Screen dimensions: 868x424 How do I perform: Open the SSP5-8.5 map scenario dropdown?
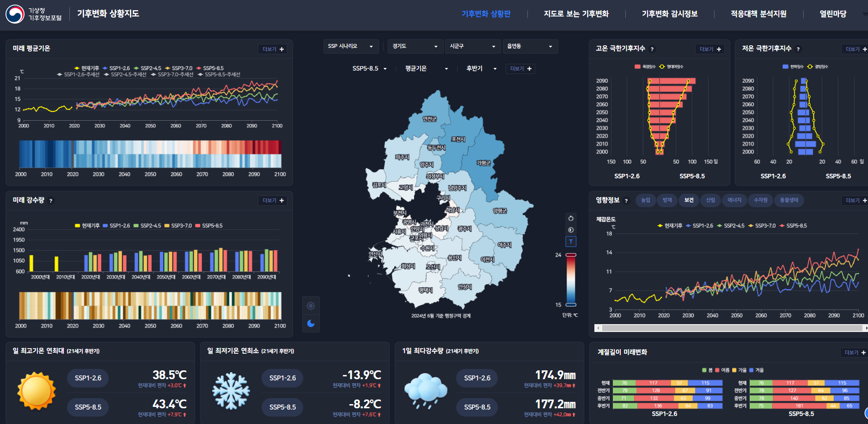tap(370, 68)
